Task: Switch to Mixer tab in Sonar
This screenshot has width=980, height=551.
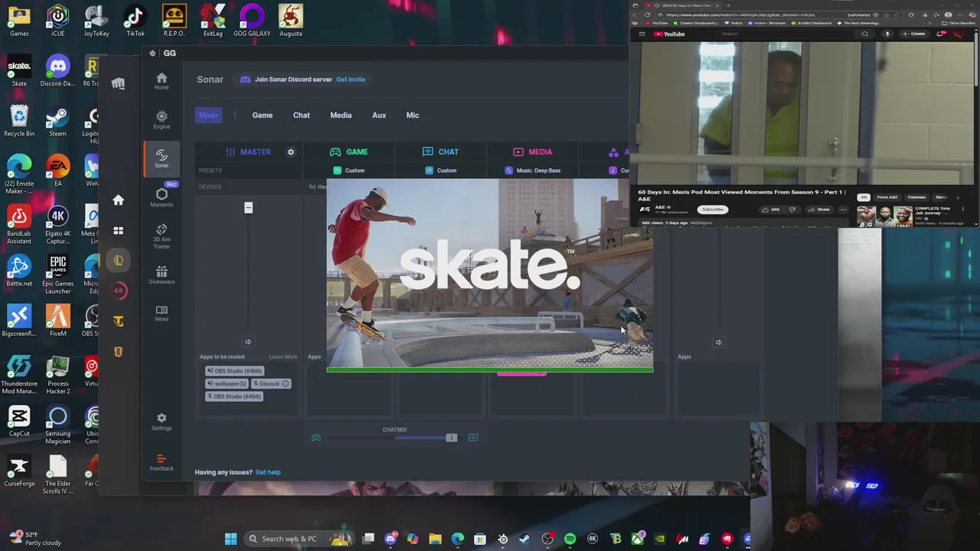Action: (208, 116)
